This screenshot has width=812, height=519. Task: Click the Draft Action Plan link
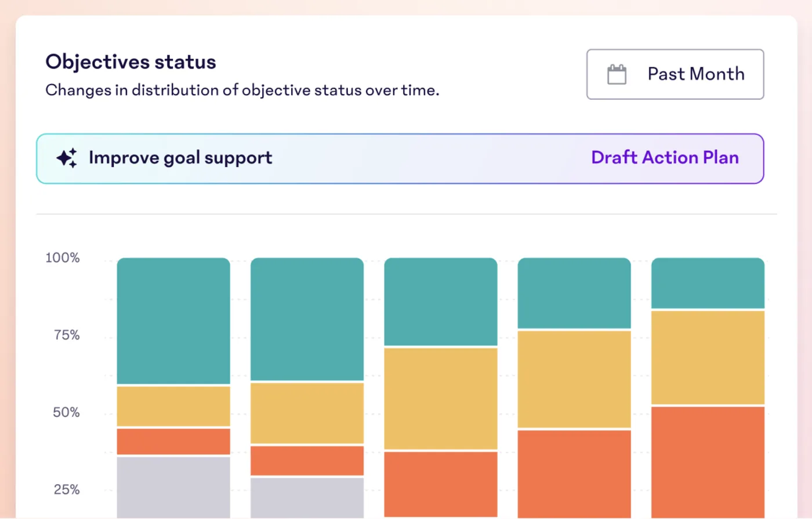point(665,158)
